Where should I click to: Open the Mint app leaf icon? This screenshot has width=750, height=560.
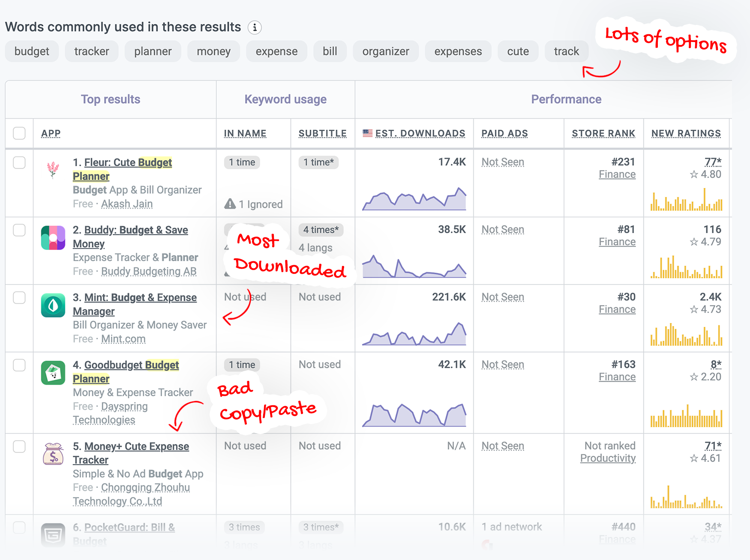[53, 305]
